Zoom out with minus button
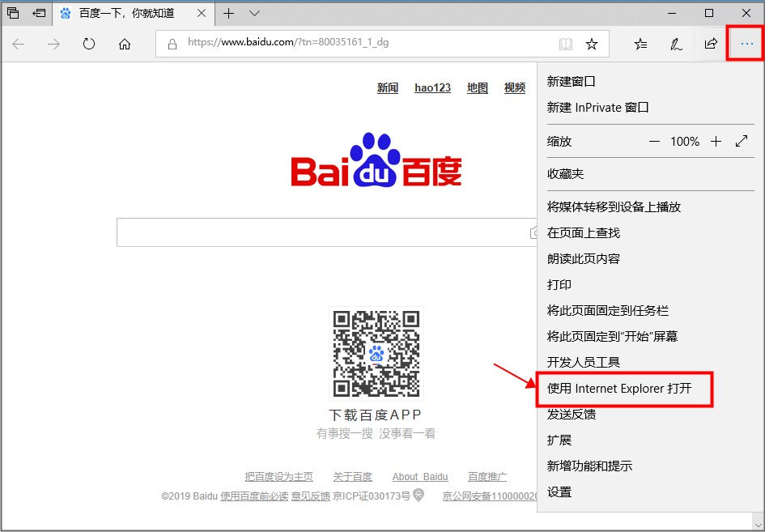The height and width of the screenshot is (532, 765). coord(654,142)
